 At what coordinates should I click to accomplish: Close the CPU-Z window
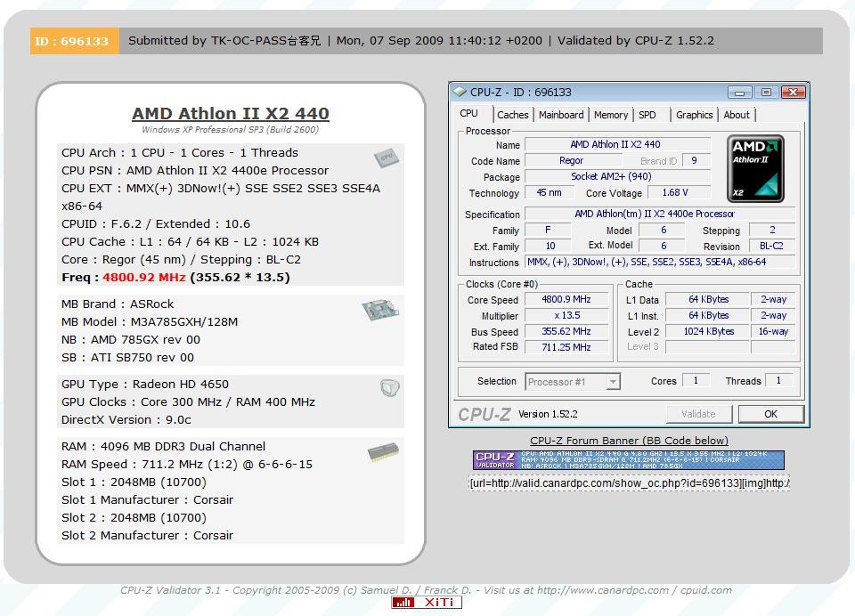(x=794, y=92)
